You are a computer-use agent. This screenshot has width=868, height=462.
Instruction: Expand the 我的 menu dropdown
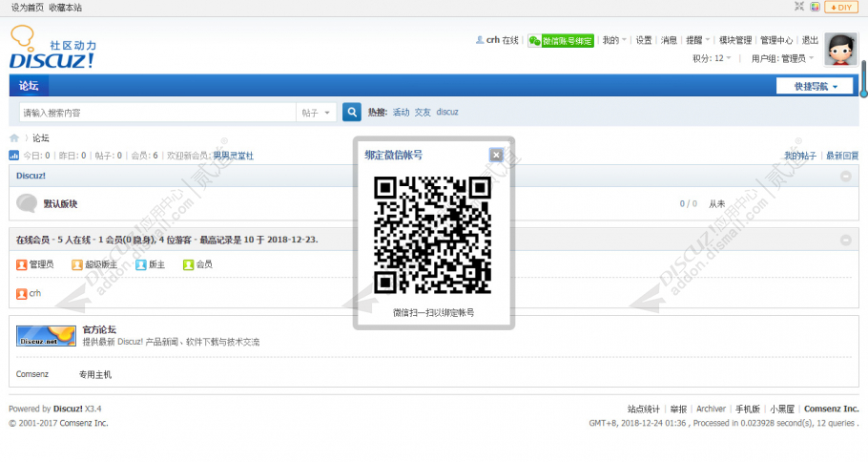click(614, 40)
